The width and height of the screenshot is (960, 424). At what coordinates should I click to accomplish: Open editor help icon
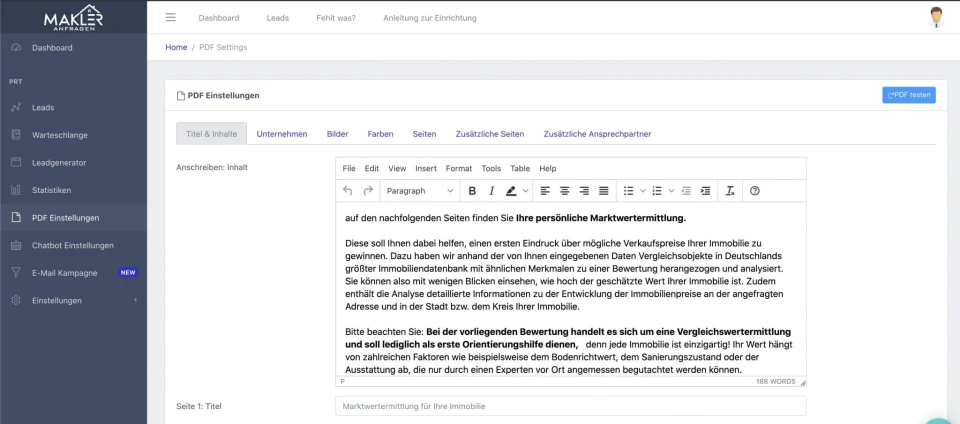(x=755, y=191)
